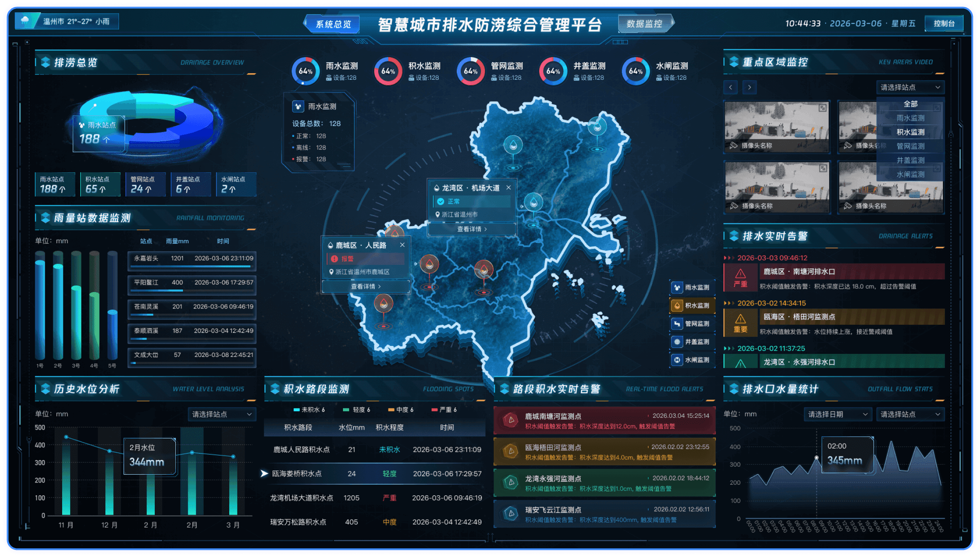Click expand icon on first camera thumbnail

point(823,108)
